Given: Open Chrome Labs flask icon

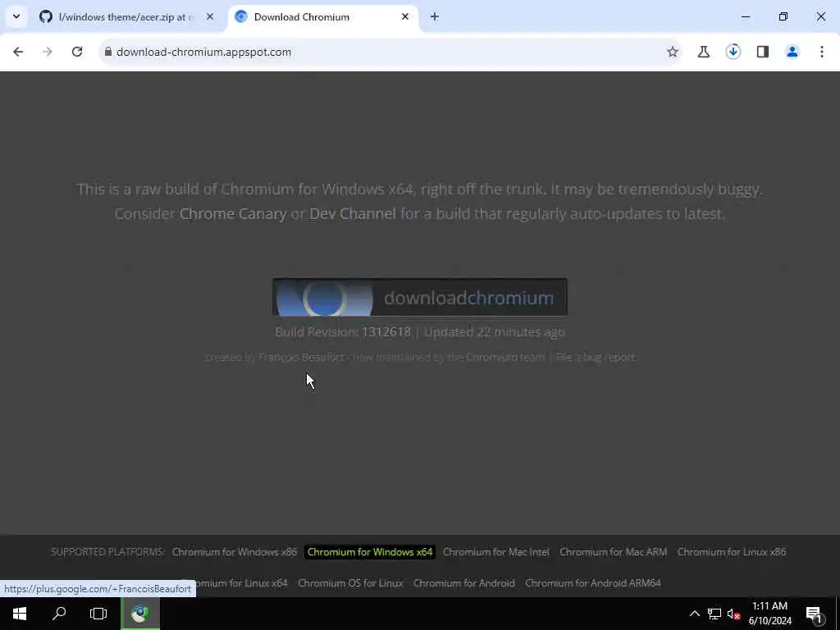Looking at the screenshot, I should tap(703, 52).
